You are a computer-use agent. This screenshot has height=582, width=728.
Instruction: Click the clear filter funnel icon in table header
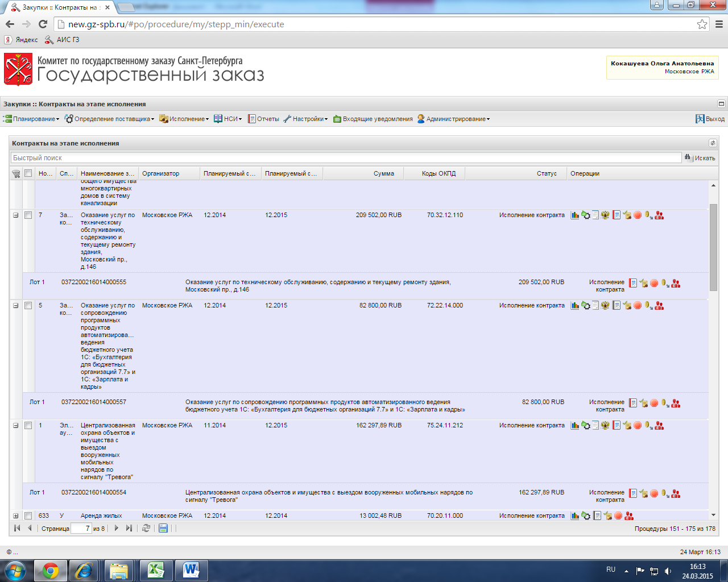16,173
